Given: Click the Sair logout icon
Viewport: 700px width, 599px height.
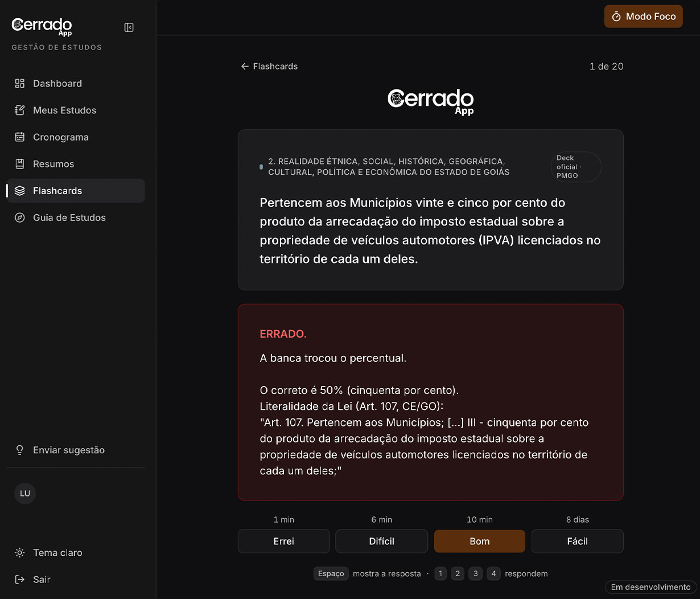Looking at the screenshot, I should (x=20, y=580).
